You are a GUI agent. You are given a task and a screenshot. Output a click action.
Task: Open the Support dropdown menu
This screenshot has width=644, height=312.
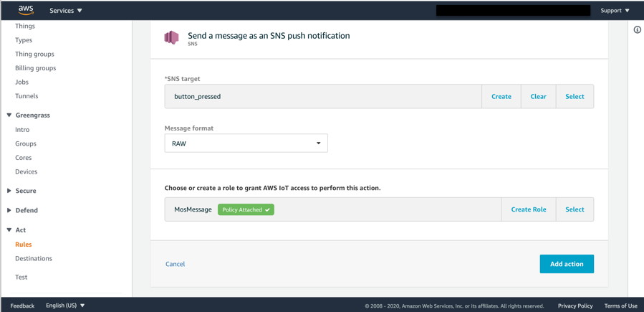[x=615, y=11]
